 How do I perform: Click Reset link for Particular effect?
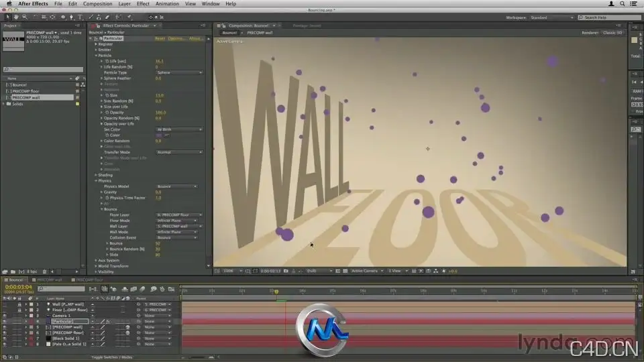click(160, 39)
